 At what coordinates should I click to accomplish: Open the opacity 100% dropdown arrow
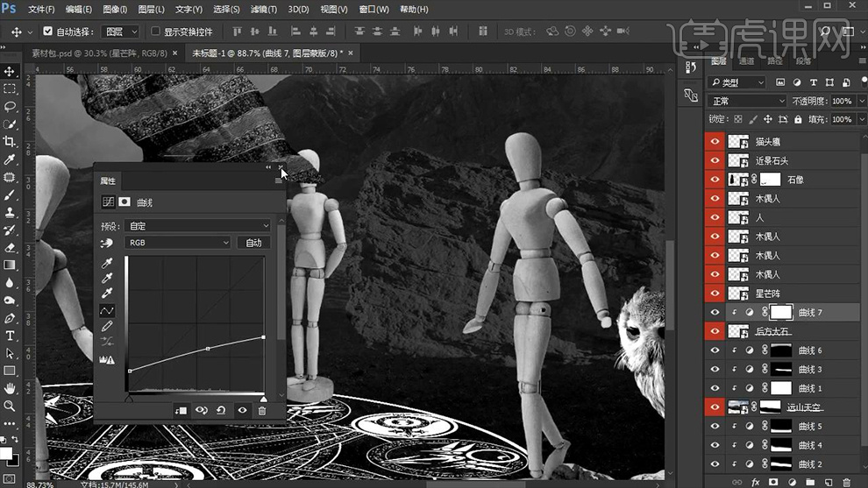[862, 101]
